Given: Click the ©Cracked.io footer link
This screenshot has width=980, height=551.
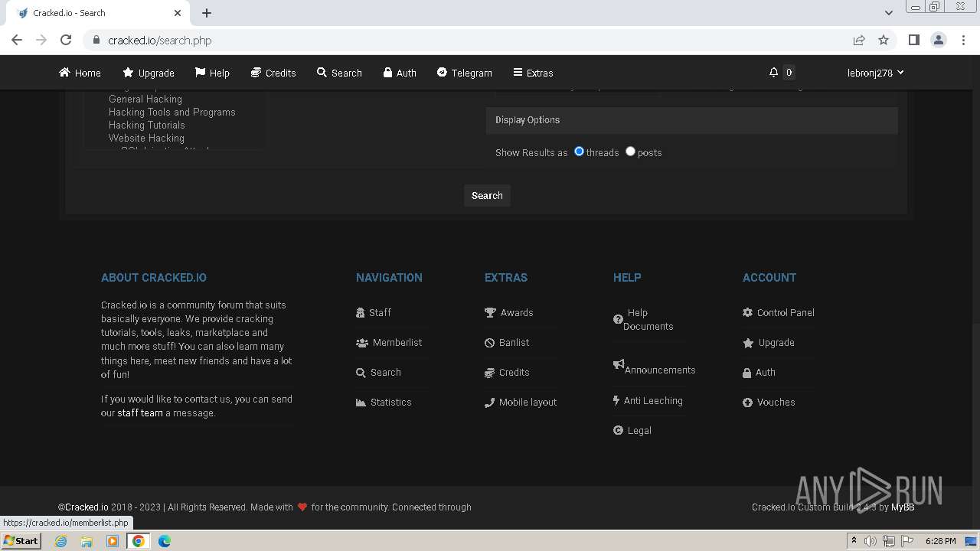Looking at the screenshot, I should 83,507.
